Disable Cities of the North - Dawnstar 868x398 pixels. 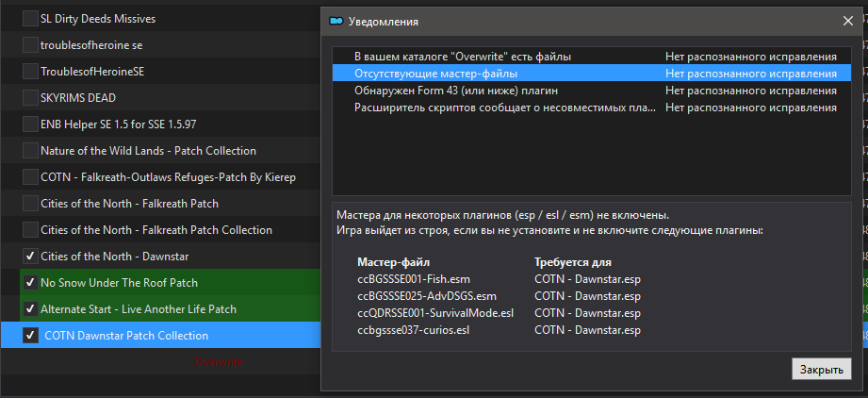[30, 256]
